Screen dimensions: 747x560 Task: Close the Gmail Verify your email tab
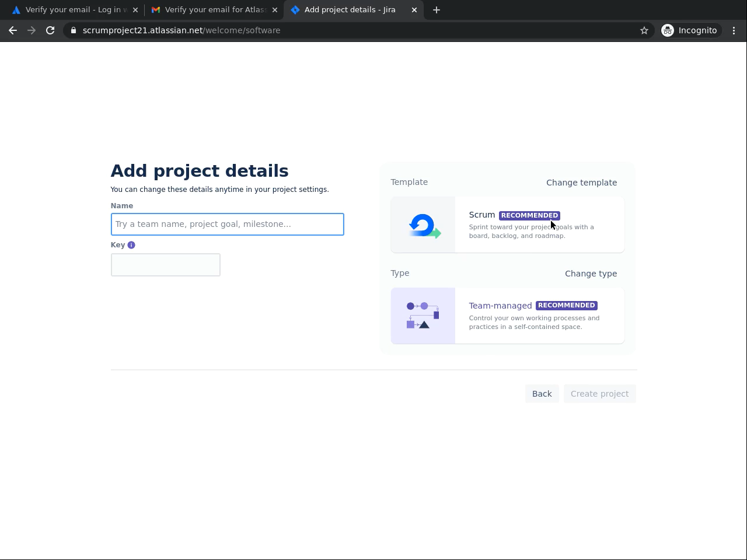click(275, 10)
